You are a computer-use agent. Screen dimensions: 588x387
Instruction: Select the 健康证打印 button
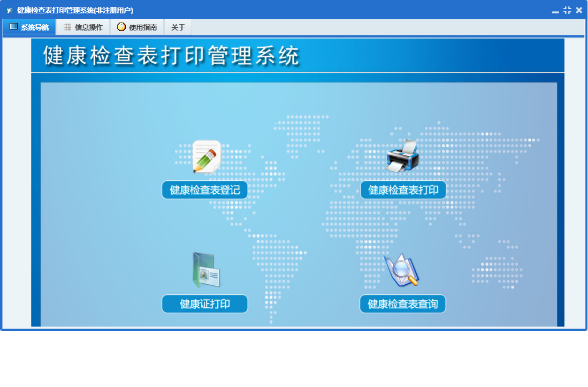click(x=205, y=304)
